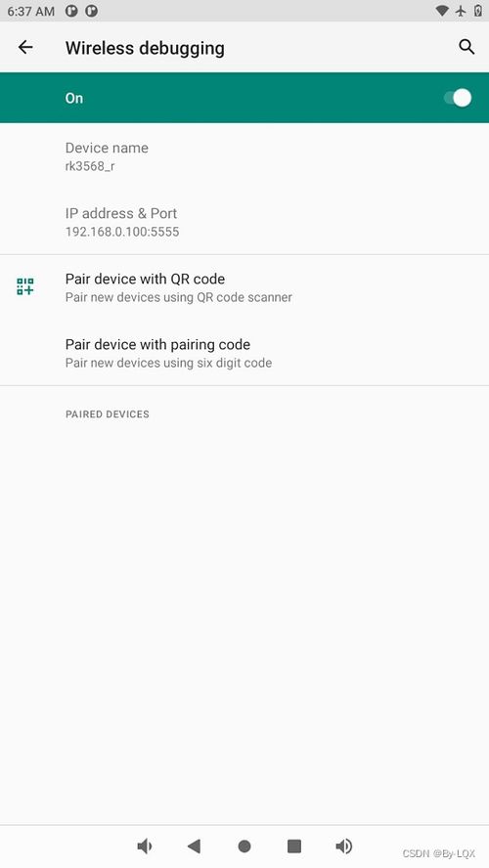Tap the green On banner
The image size is (489, 868).
click(x=244, y=98)
